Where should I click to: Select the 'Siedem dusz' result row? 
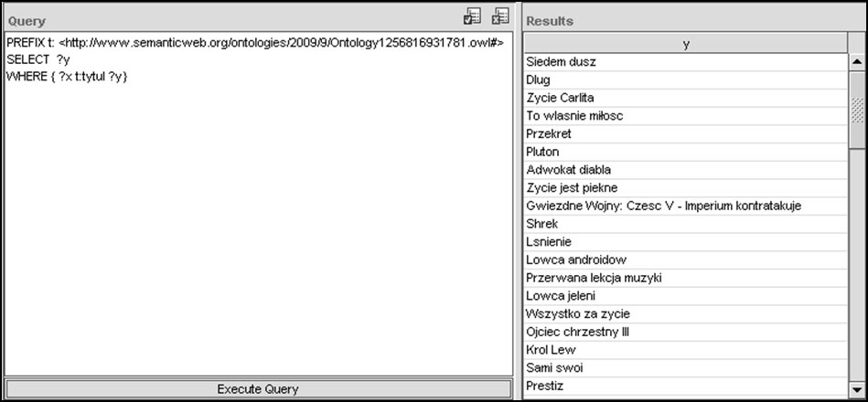[686, 62]
